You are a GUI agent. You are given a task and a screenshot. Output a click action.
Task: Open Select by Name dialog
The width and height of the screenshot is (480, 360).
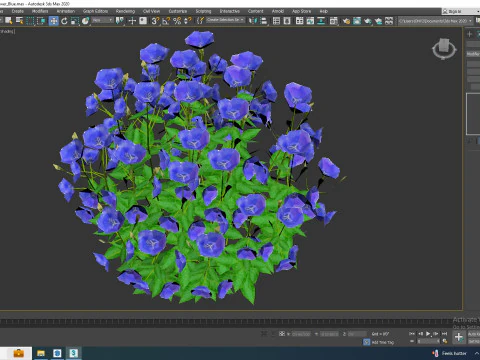pos(20,21)
